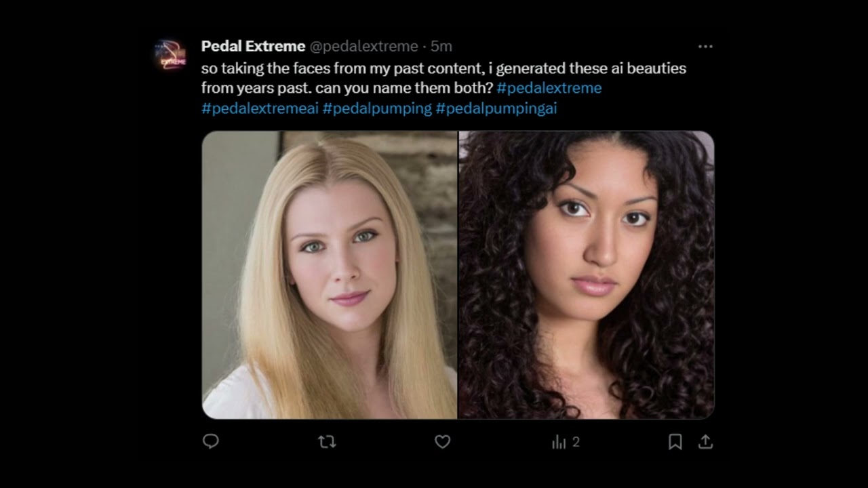Screen dimensions: 868x488
Task: Open the #pedalpumpingai hashtag link
Action: point(496,108)
